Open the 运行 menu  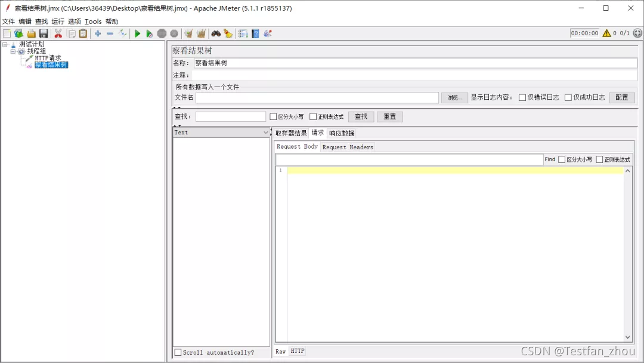(58, 21)
